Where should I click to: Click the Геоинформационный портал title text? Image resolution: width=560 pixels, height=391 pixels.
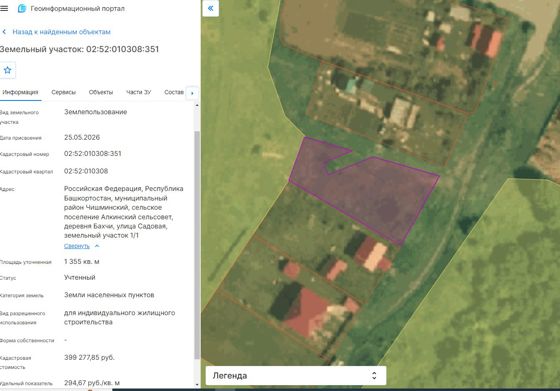[x=78, y=8]
